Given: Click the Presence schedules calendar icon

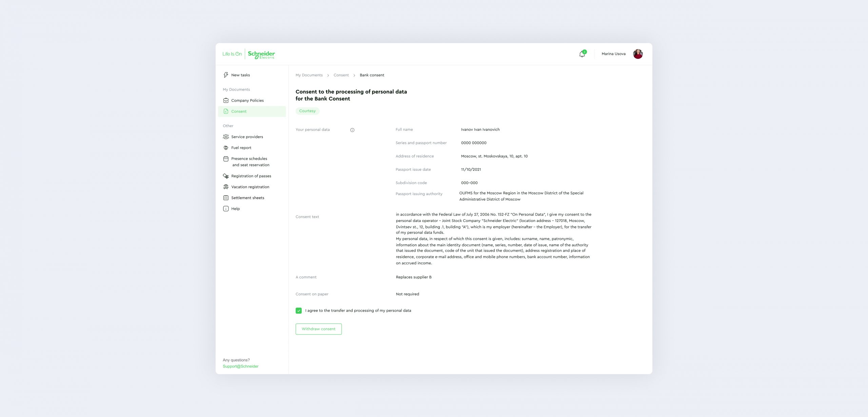Looking at the screenshot, I should point(226,159).
